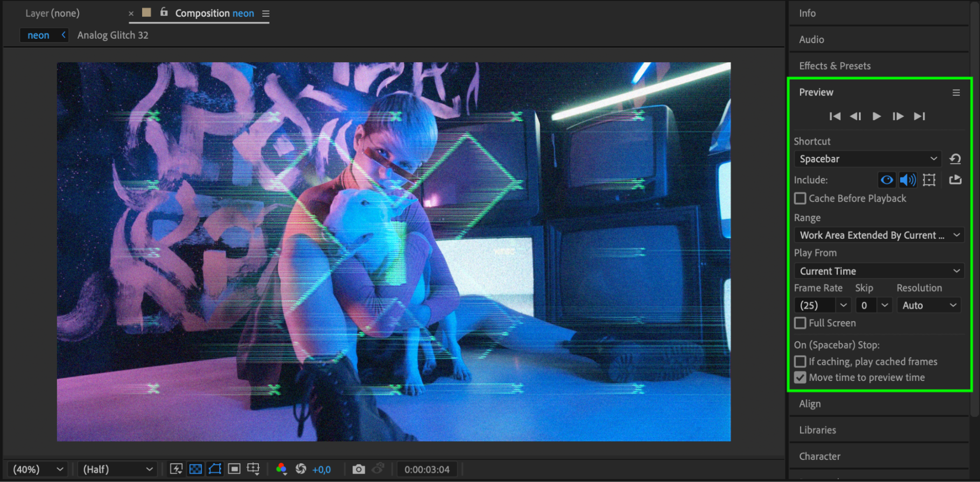This screenshot has width=980, height=482.
Task: Uncheck Move time to preview time
Action: (x=800, y=378)
